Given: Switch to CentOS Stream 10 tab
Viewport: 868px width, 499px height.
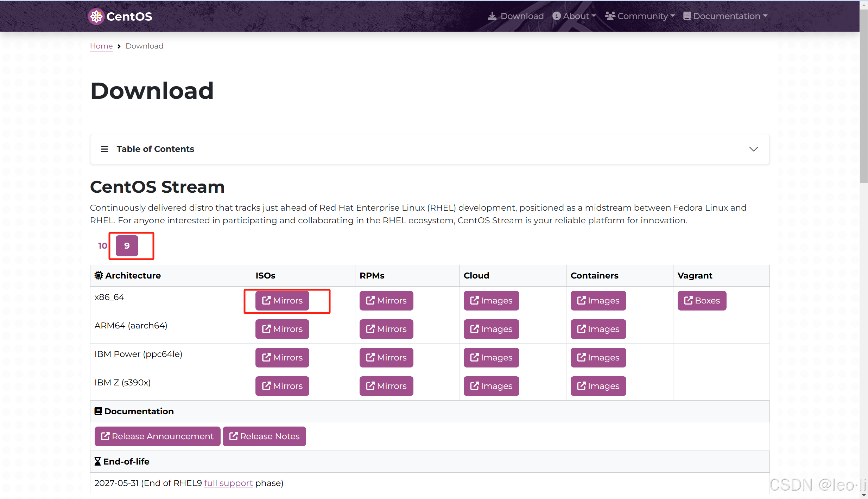Looking at the screenshot, I should click(102, 246).
